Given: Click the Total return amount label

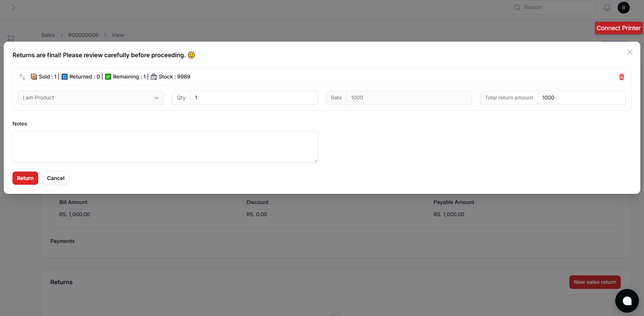Looking at the screenshot, I should [x=509, y=98].
